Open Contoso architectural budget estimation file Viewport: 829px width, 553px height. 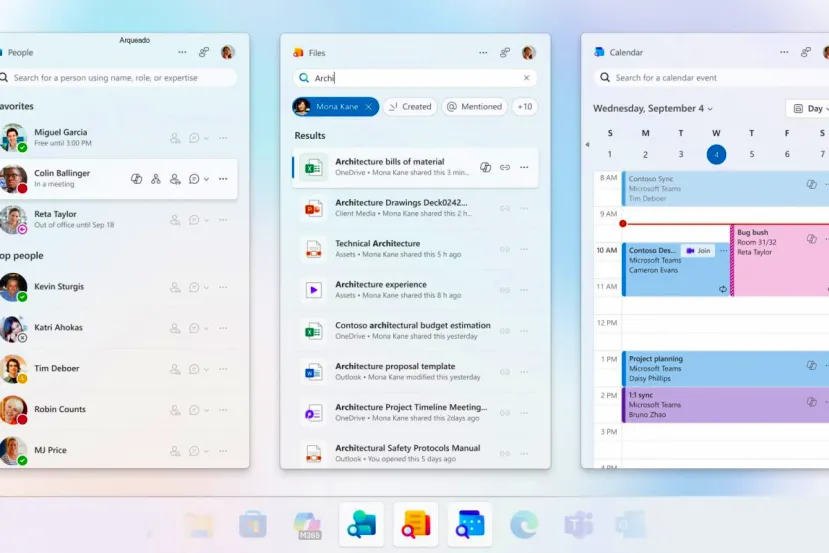click(x=416, y=330)
